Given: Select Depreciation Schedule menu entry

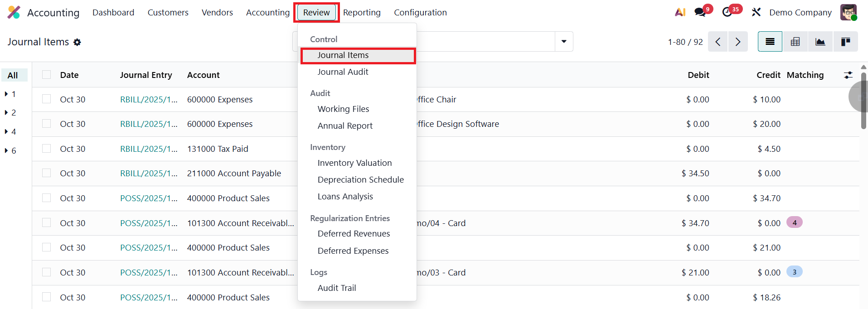Looking at the screenshot, I should (360, 179).
